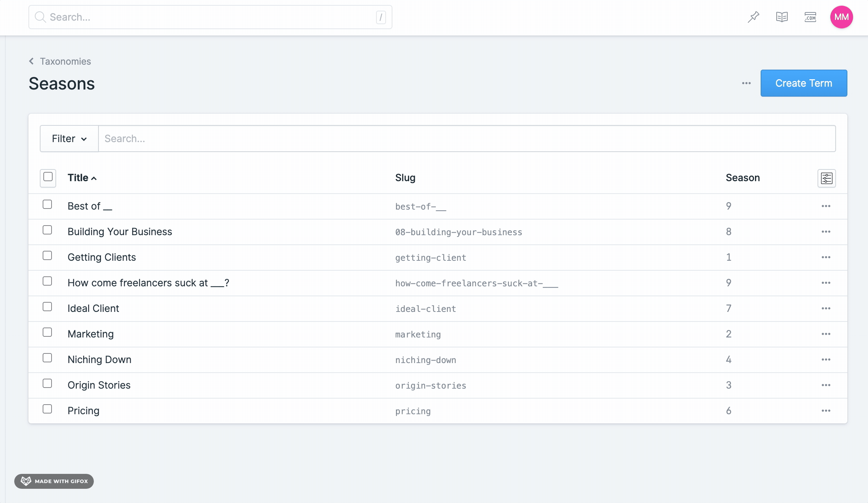
Task: Click the slug 08-building-your-business
Action: click(x=459, y=232)
